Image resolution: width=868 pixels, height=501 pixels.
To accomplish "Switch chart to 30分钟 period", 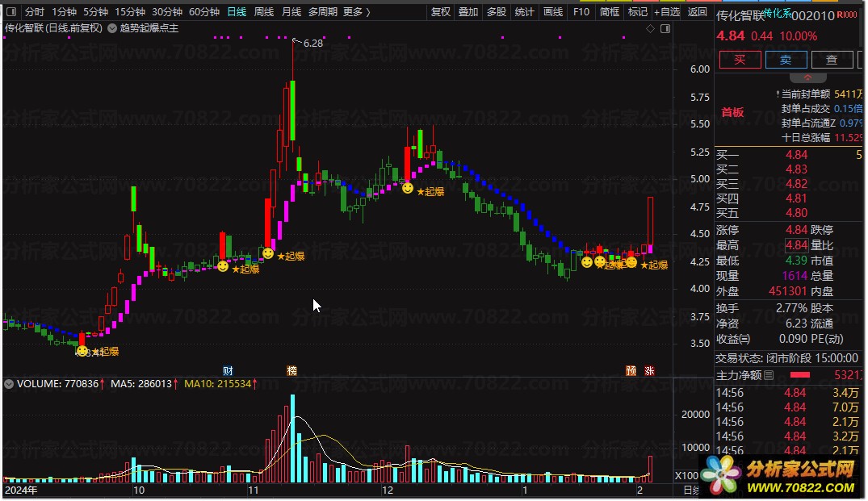I will (167, 11).
